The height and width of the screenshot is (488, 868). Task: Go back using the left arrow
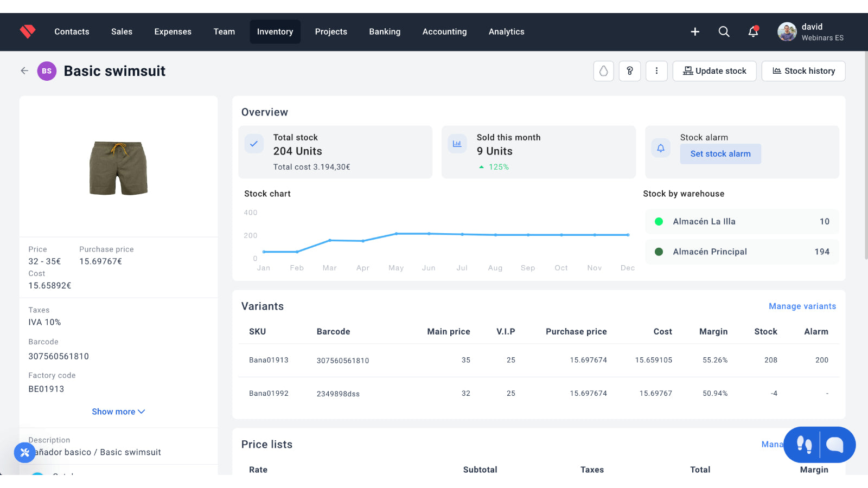[24, 71]
